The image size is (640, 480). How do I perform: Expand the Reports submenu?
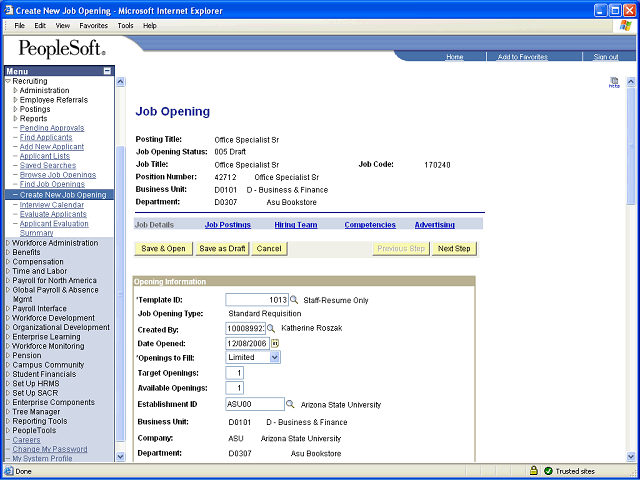pyautogui.click(x=16, y=118)
